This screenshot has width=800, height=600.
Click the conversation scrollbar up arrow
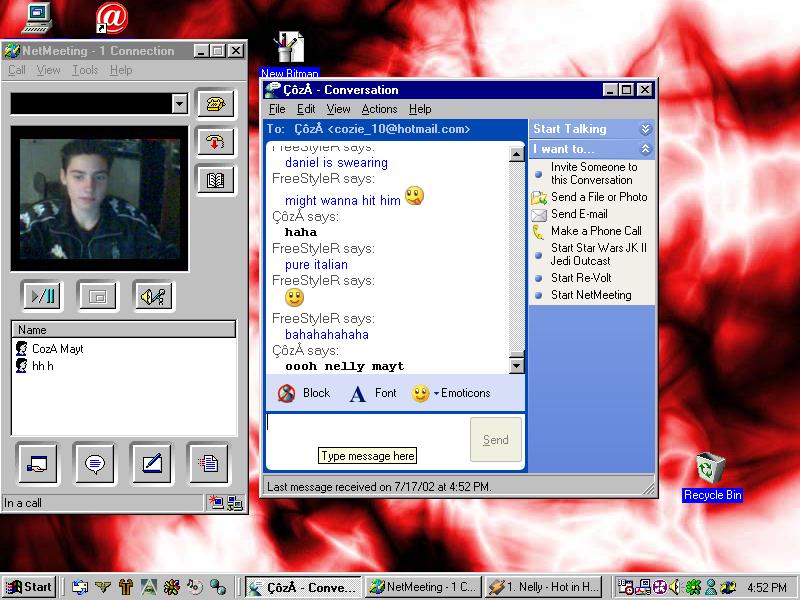coord(517,154)
